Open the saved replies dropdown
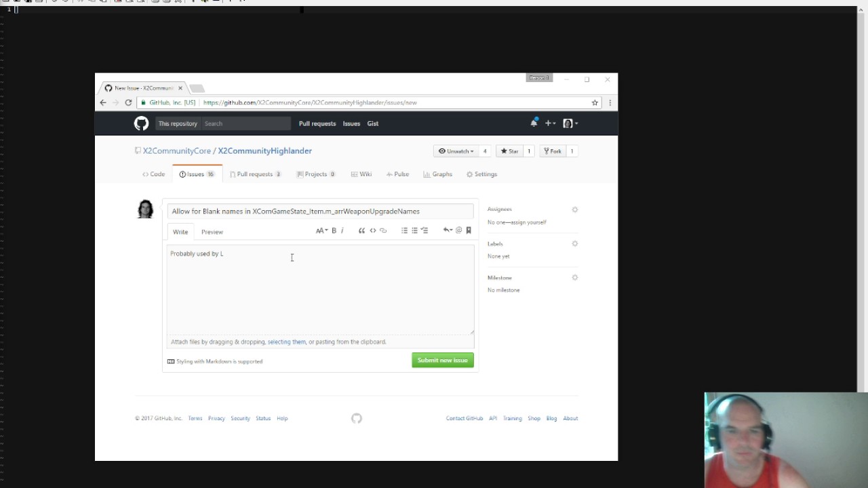 coord(448,230)
